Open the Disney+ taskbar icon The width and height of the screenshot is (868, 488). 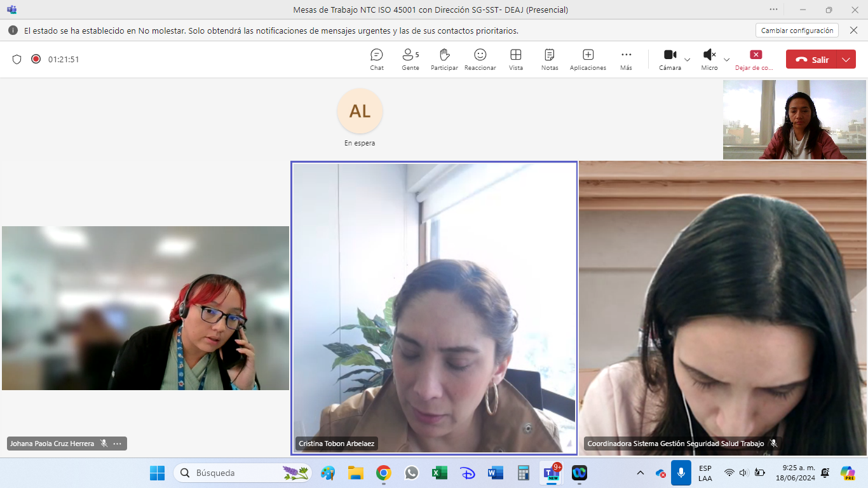point(468,473)
